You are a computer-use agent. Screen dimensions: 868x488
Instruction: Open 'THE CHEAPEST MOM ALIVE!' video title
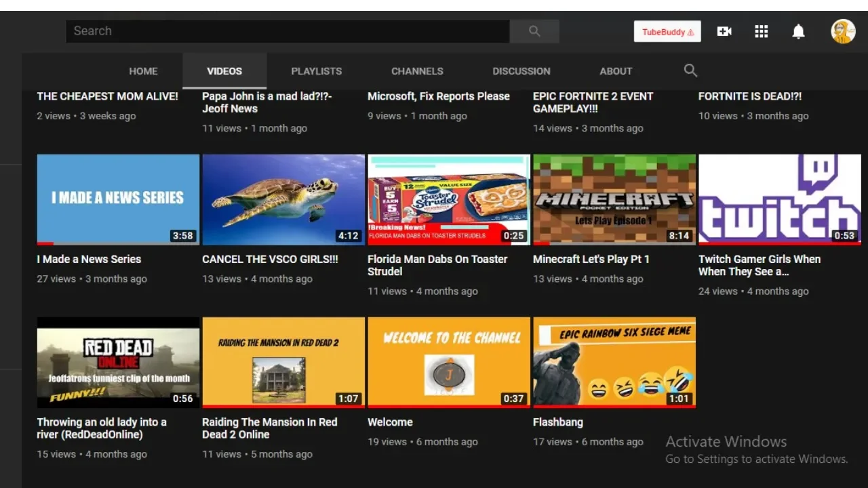point(107,96)
